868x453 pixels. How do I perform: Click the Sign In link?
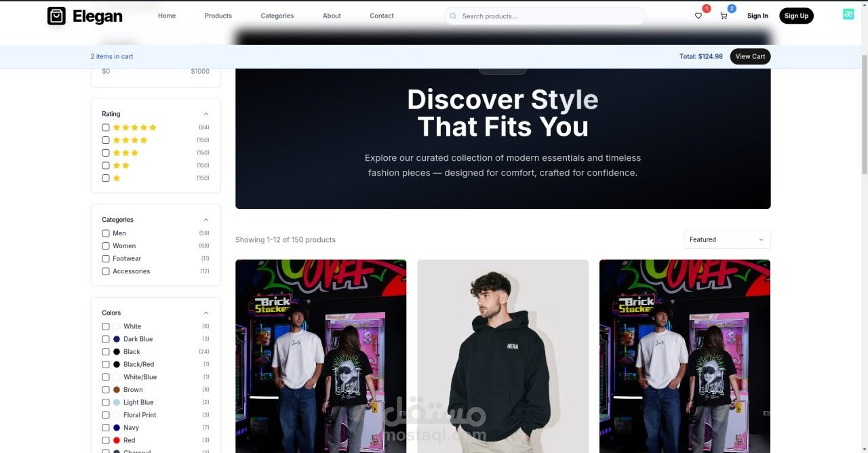pos(757,16)
